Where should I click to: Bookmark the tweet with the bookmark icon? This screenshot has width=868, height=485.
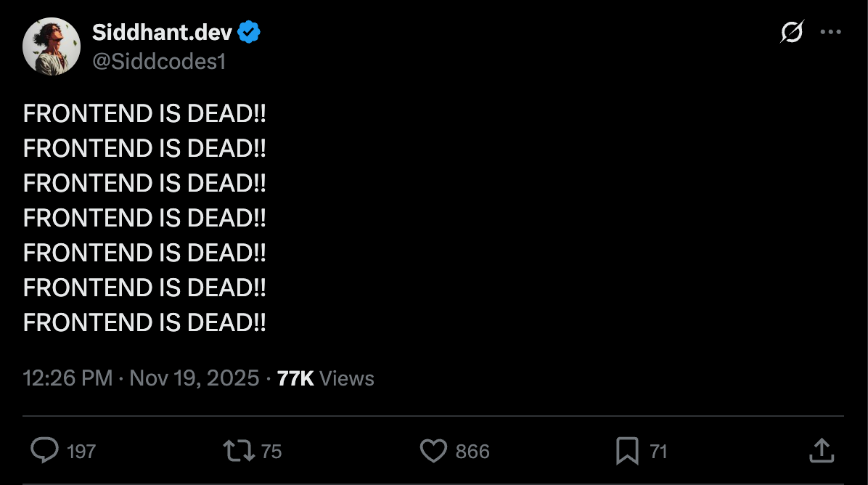(626, 451)
